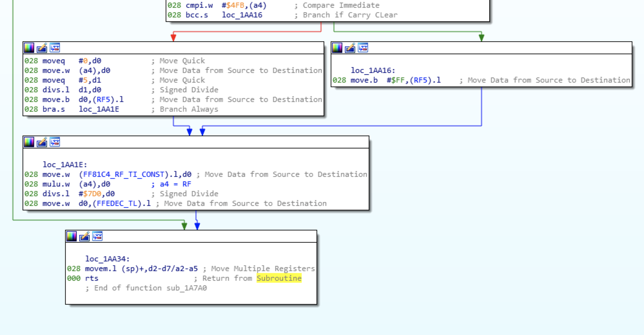
Task: Click edit-name pencil icon of moveq #0,d0 block
Action: click(42, 47)
